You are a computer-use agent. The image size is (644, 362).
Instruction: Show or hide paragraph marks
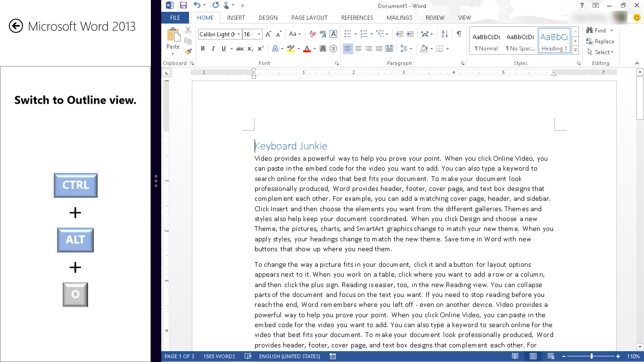point(459,34)
